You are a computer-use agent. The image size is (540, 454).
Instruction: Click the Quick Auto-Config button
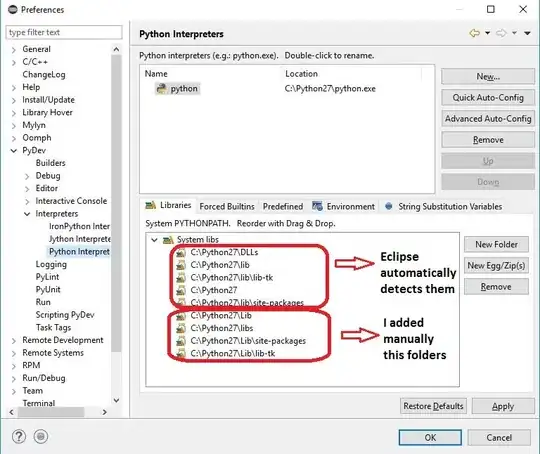pos(488,98)
